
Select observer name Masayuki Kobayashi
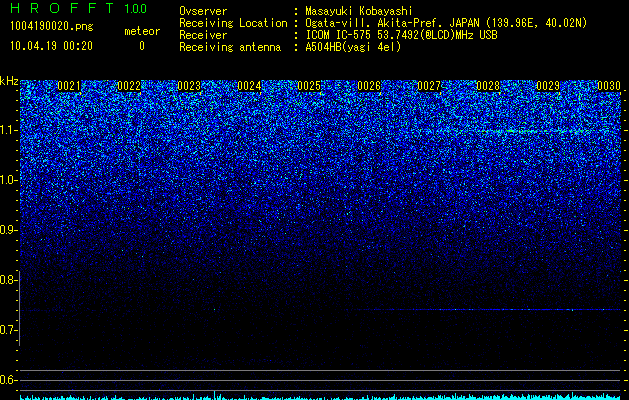pos(359,11)
